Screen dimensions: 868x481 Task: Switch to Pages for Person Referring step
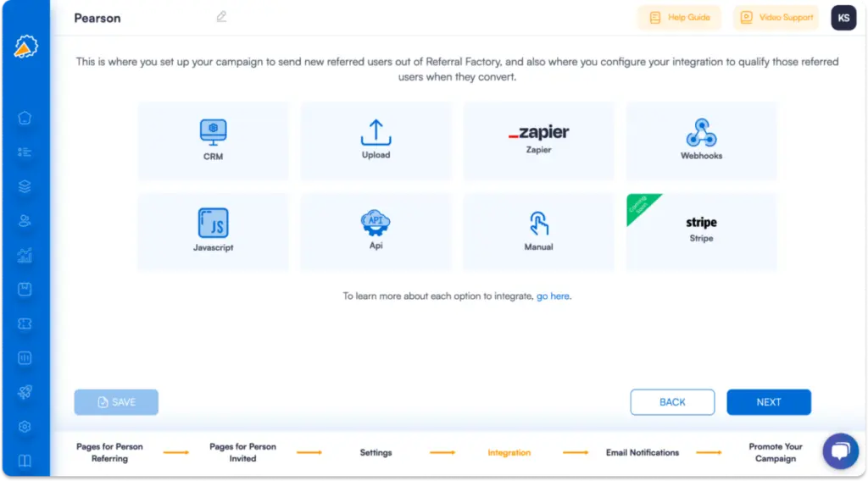(x=109, y=452)
